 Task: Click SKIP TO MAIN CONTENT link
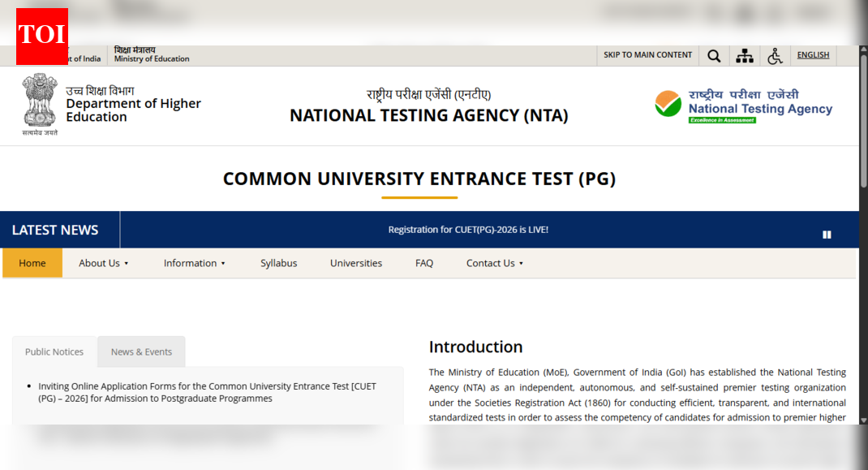pos(647,54)
